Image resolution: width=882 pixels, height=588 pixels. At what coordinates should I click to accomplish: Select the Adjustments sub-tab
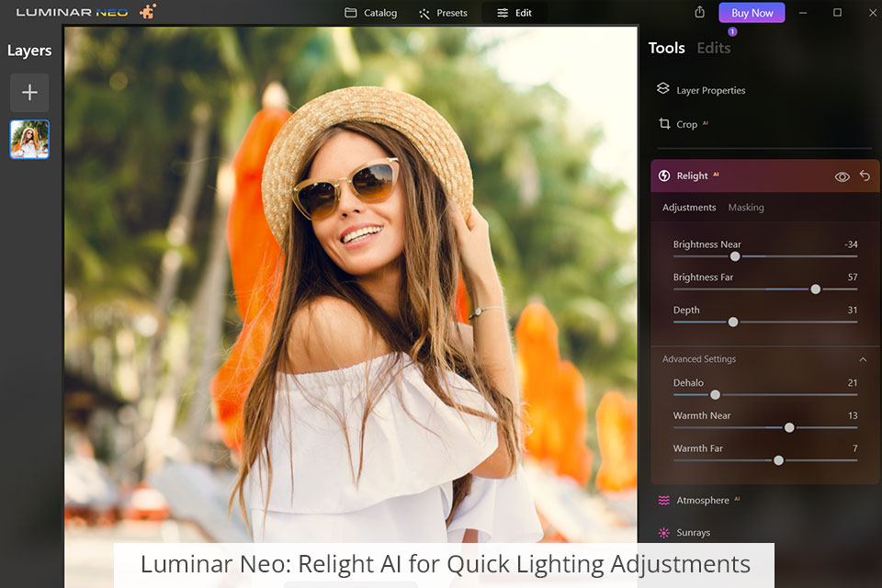point(689,208)
